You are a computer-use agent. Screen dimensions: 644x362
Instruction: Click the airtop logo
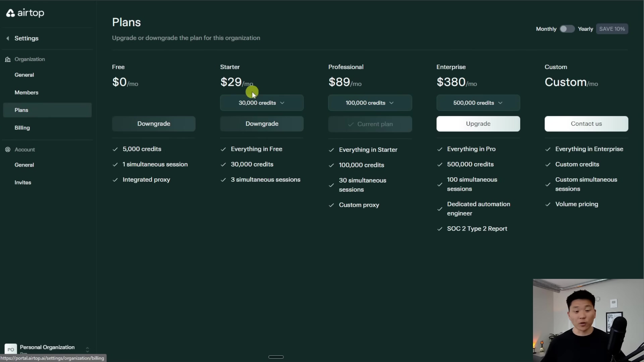tap(25, 13)
